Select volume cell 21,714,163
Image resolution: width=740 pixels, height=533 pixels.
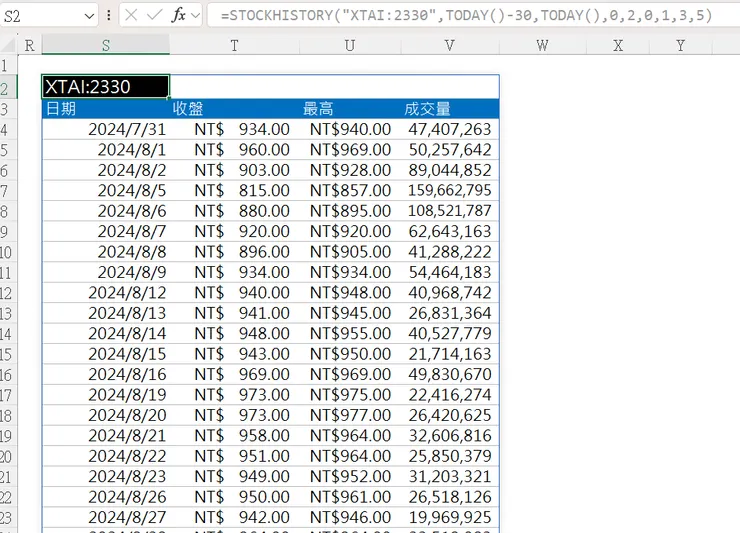click(x=450, y=354)
